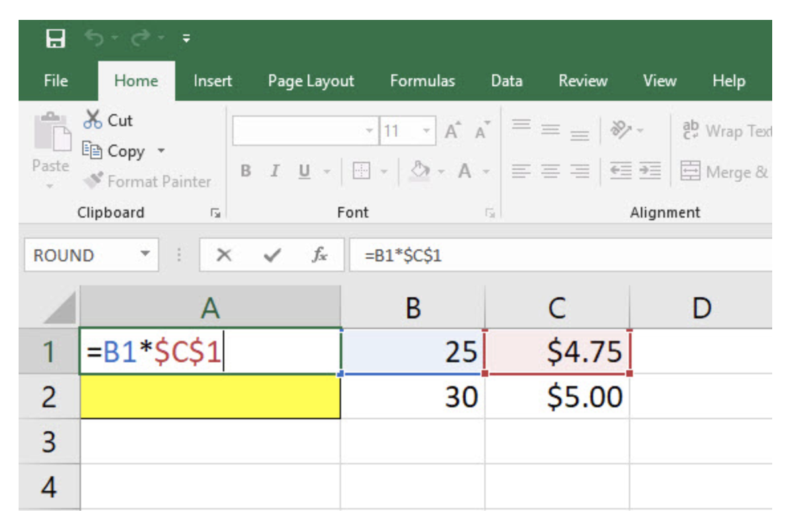Switch to the Insert tab
This screenshot has height=532, width=812.
pyautogui.click(x=212, y=81)
